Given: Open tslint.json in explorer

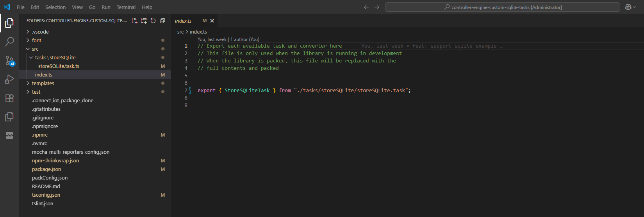Looking at the screenshot, I should (95, 203).
